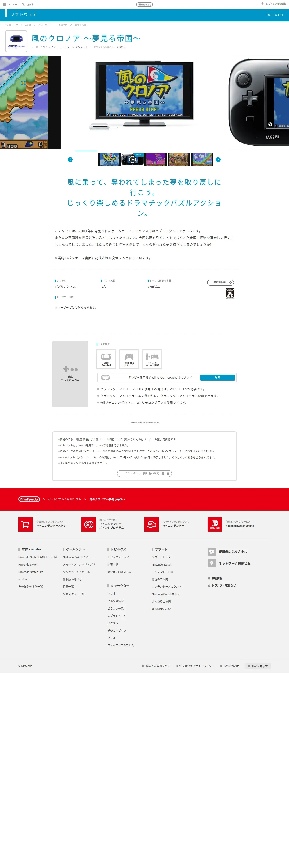This screenshot has width=289, height=868.
Task: Open ファイアーエムブレム character link
Action: click(x=121, y=645)
